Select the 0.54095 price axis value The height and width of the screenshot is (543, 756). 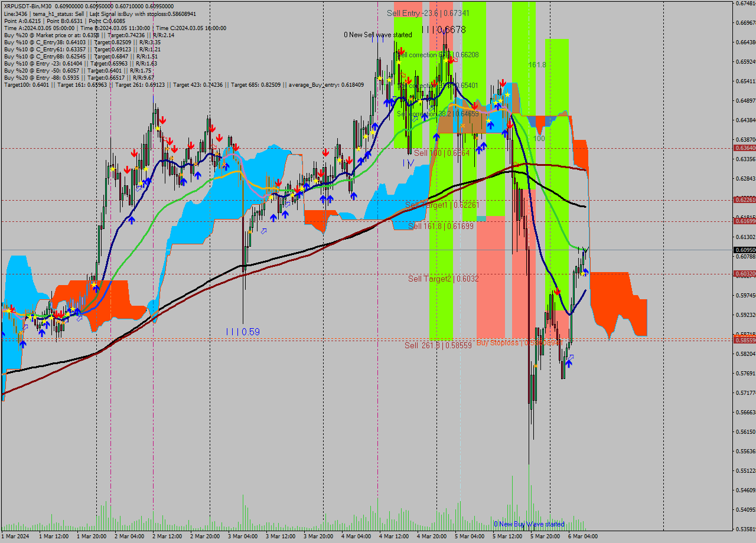[745, 509]
